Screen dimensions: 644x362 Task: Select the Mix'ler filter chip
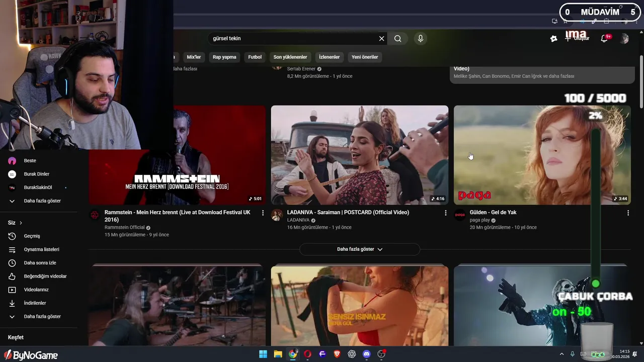(x=194, y=57)
